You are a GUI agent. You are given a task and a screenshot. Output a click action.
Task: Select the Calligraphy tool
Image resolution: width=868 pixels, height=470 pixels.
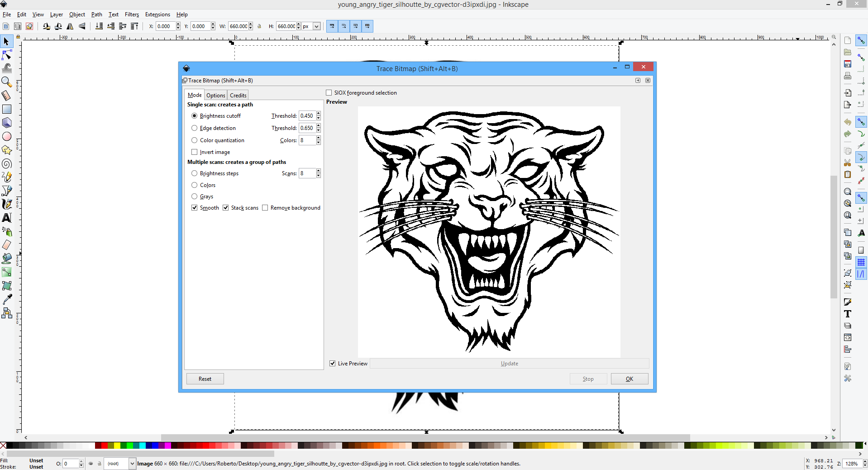tap(6, 204)
